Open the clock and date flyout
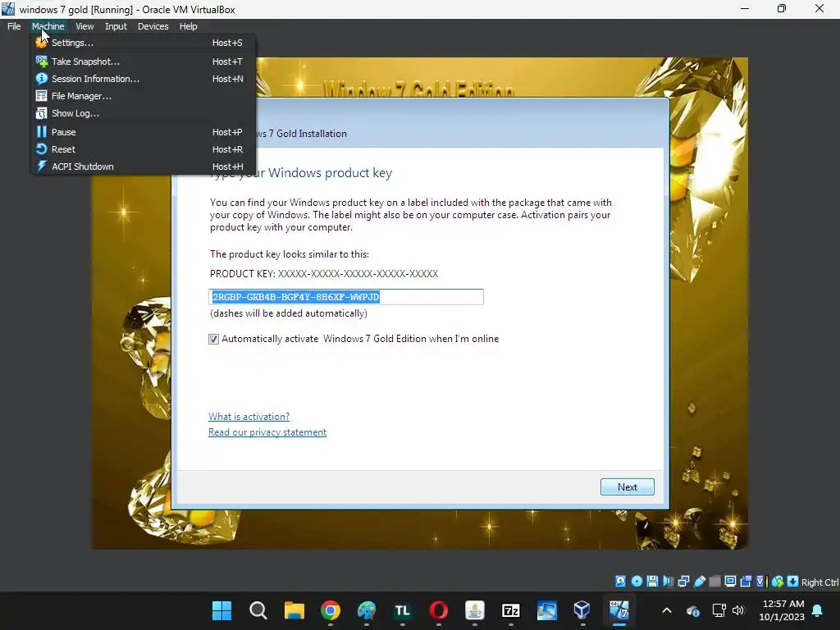 coord(782,610)
